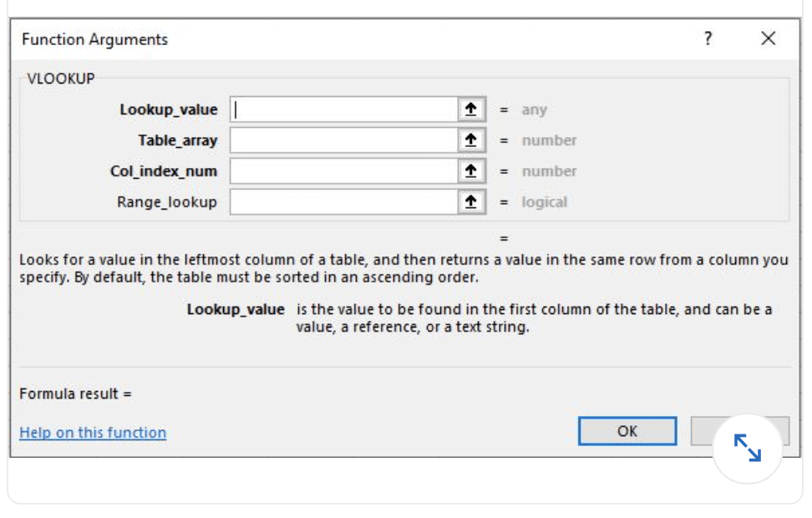The image size is (812, 518).
Task: Confirm the formula with OK button
Action: pos(627,431)
